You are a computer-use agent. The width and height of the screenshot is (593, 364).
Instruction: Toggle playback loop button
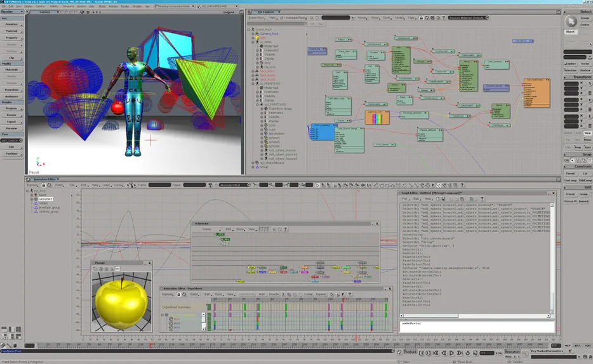[x=467, y=353]
